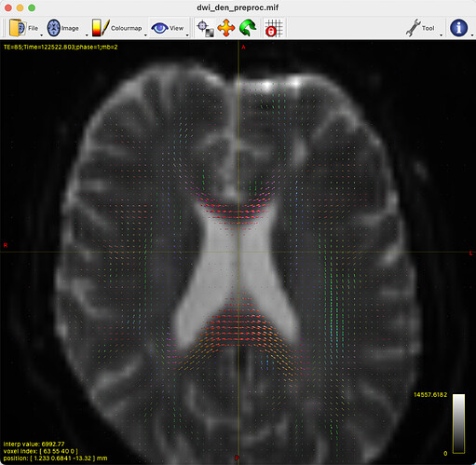Expand the File dropdown arrow
The width and height of the screenshot is (476, 465).
click(x=41, y=35)
